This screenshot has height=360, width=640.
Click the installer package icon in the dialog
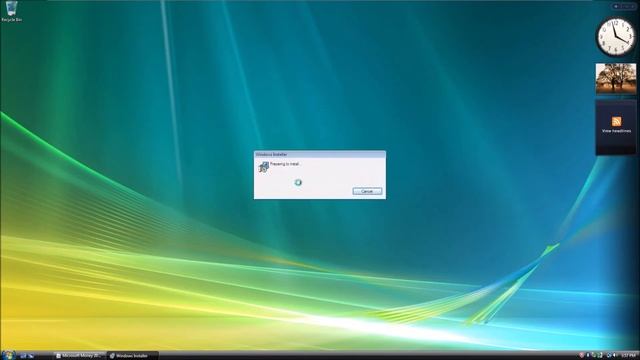click(264, 167)
